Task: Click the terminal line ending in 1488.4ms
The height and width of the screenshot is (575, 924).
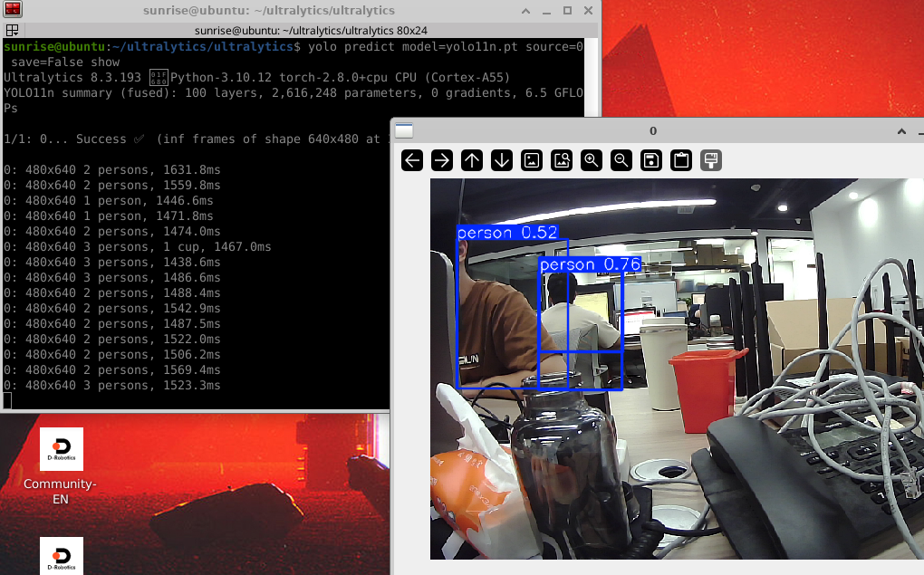Action: 112,292
